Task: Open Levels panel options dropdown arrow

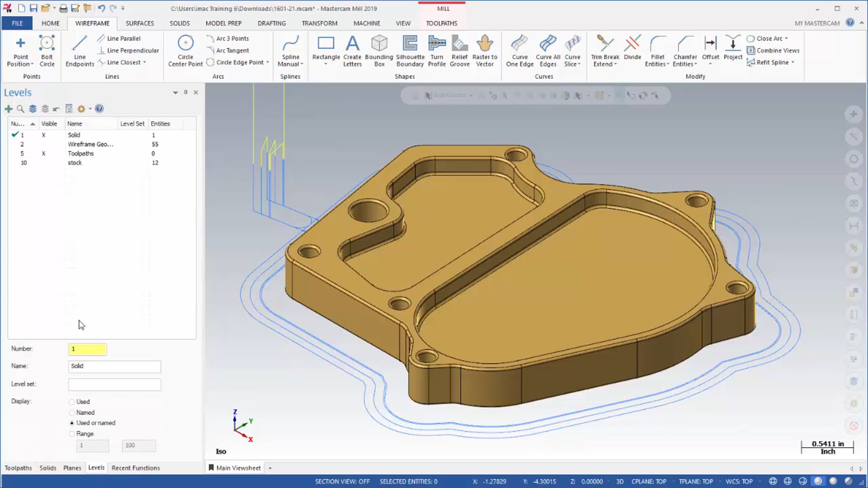Action: [x=175, y=93]
